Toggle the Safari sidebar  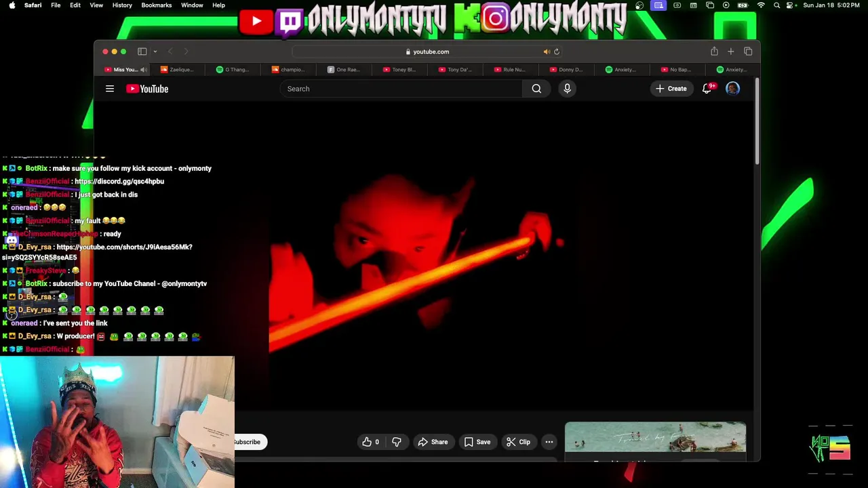[142, 52]
